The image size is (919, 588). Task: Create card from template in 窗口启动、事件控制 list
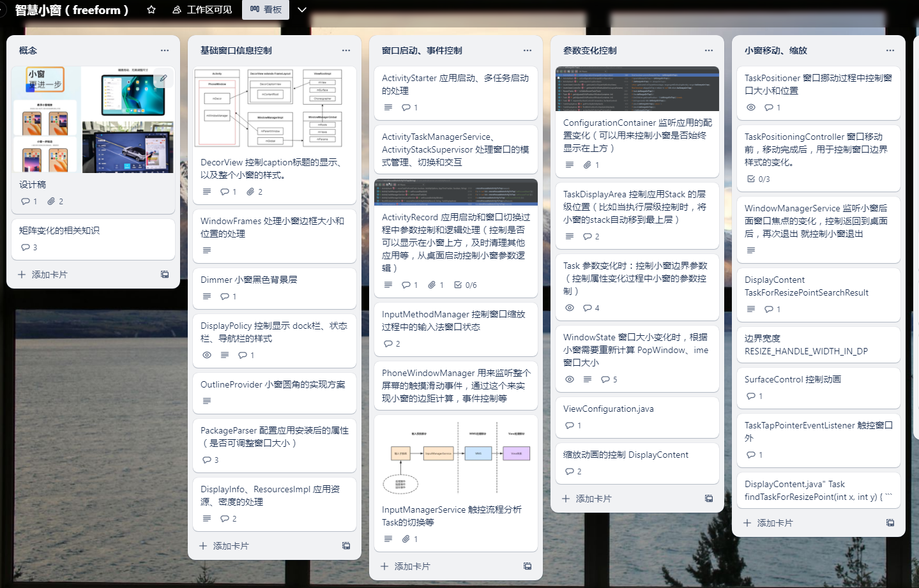click(x=528, y=566)
